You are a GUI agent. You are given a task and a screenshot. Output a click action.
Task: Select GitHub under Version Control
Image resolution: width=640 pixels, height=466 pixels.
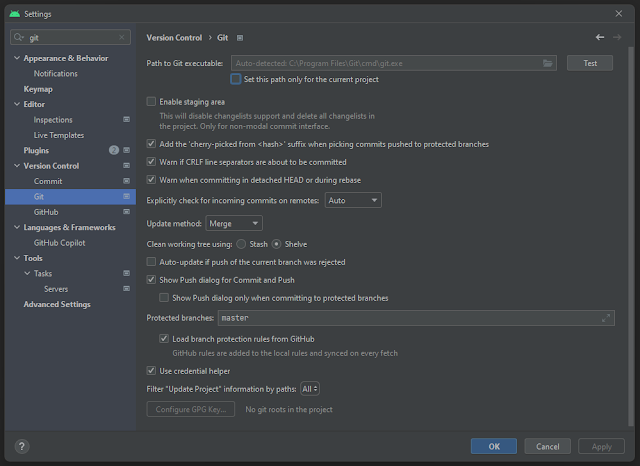click(x=46, y=212)
